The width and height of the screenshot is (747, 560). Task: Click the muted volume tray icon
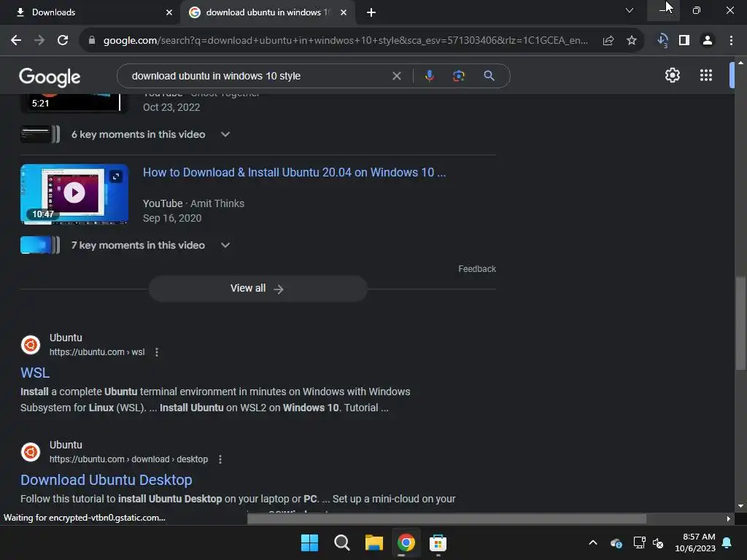tap(658, 542)
